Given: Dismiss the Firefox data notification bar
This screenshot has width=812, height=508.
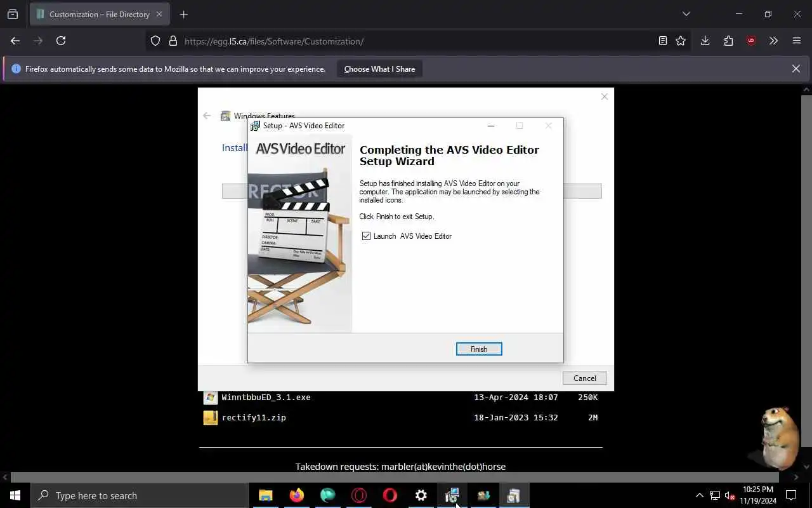Looking at the screenshot, I should (796, 69).
